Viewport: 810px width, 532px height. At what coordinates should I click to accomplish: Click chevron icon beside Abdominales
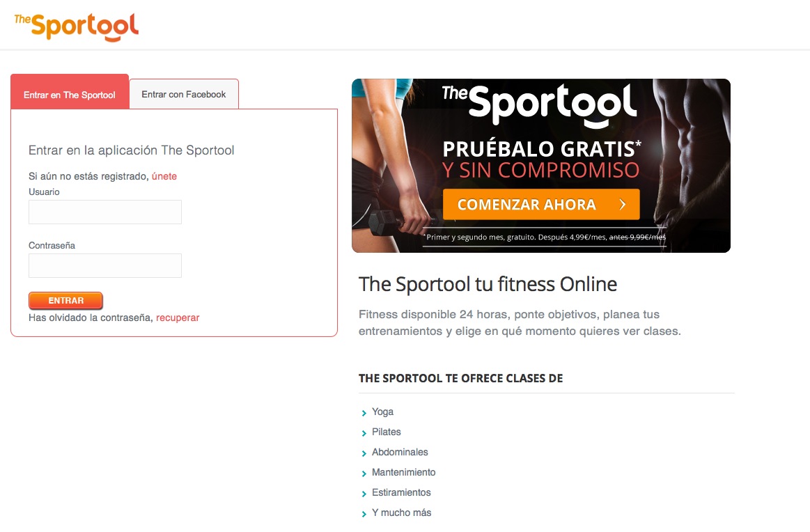[364, 453]
